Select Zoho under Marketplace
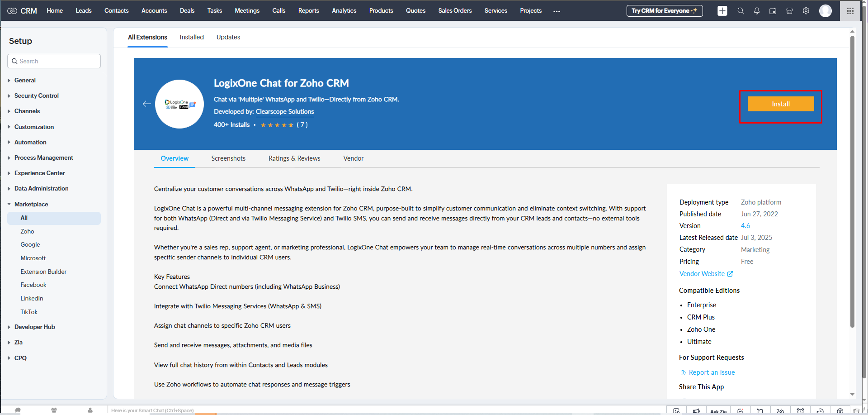The height and width of the screenshot is (415, 868). tap(27, 231)
